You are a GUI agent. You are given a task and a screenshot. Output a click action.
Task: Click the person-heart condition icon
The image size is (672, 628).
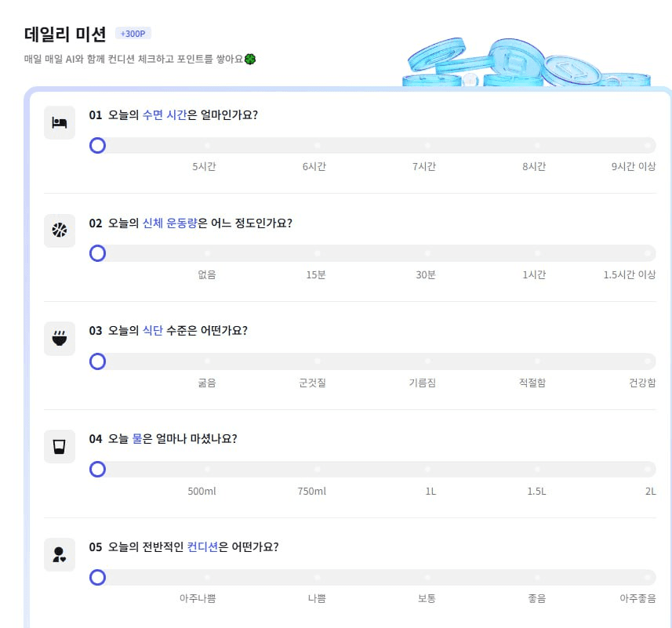pyautogui.click(x=60, y=555)
